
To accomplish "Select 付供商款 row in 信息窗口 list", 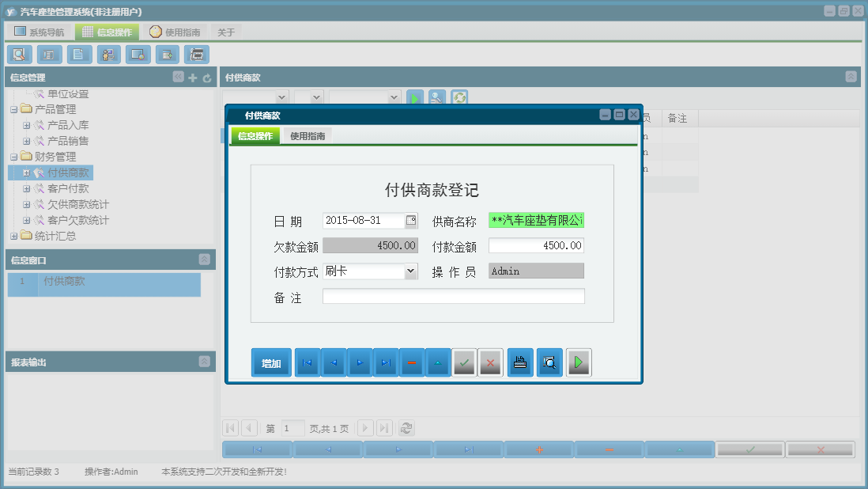I will tap(104, 285).
